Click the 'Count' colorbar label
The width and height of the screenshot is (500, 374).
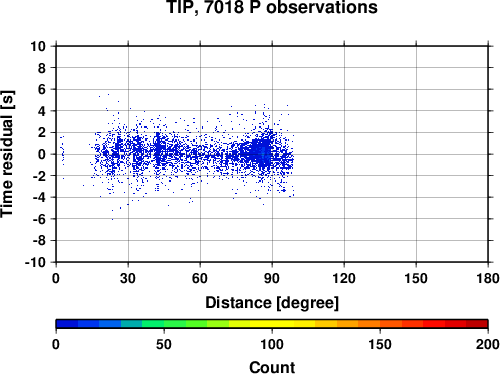[x=272, y=368]
